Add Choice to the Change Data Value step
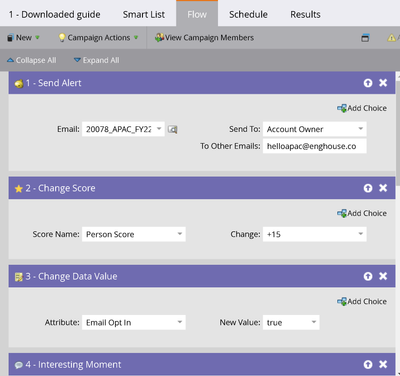 click(x=362, y=302)
